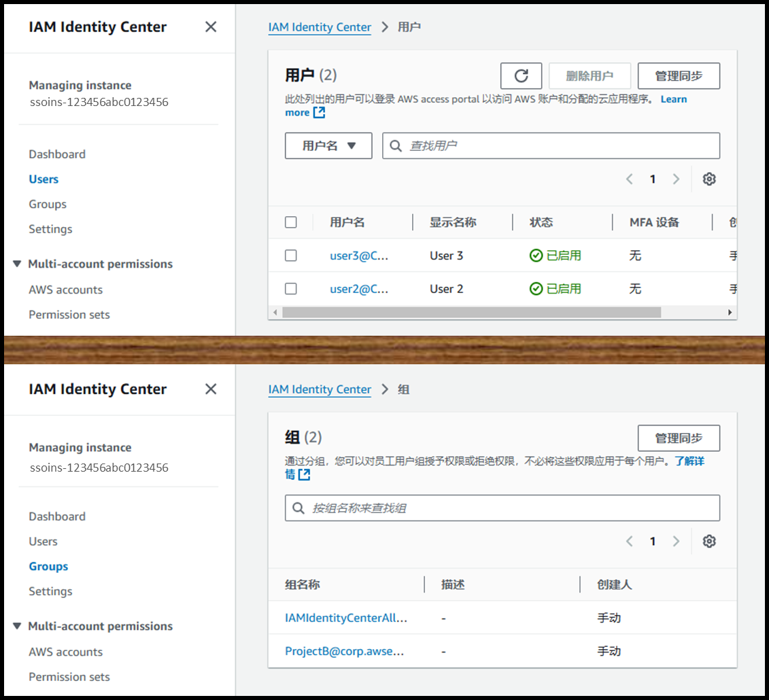The height and width of the screenshot is (700, 769).
Task: Focus the 按组名称来查找组 search field
Action: [x=502, y=508]
